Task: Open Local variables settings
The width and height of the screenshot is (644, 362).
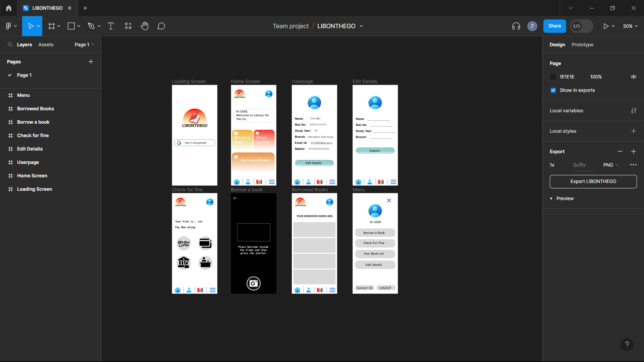Action: click(634, 111)
